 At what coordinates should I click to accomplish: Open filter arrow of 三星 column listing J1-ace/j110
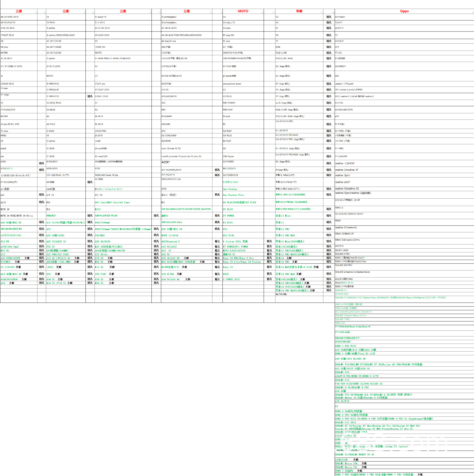pyautogui.click(x=150, y=12)
